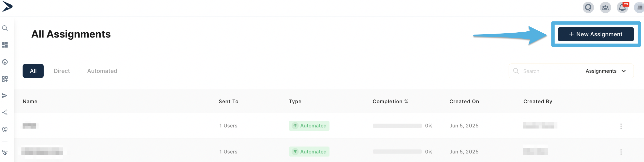Click the shield user sidebar icon
The height and width of the screenshot is (162, 644).
pyautogui.click(x=5, y=130)
